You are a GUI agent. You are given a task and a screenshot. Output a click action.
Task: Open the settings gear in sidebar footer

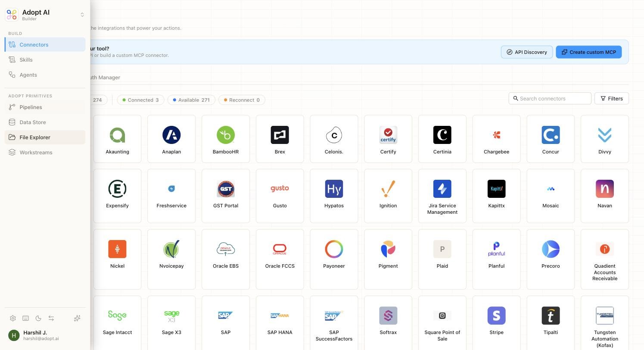coord(13,318)
